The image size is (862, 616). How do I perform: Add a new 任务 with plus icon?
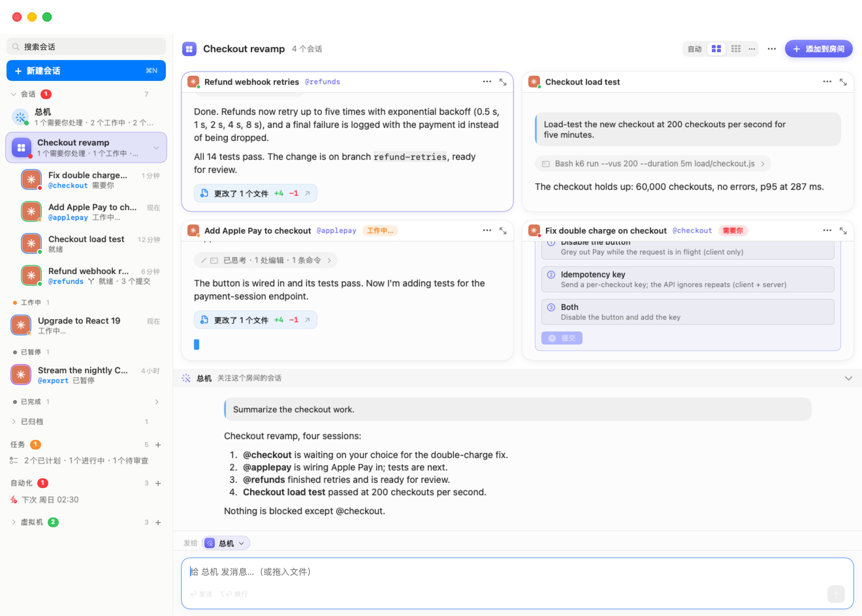click(158, 445)
